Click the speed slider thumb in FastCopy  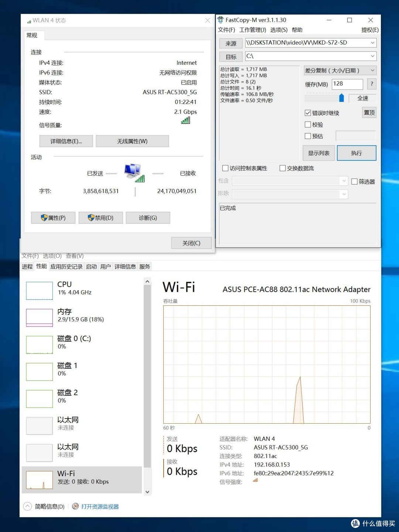[x=341, y=98]
